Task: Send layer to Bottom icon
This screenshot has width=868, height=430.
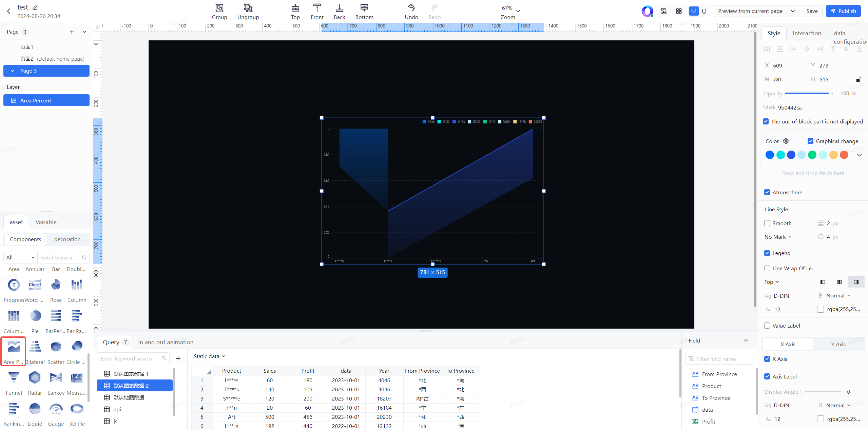Action: point(364,8)
